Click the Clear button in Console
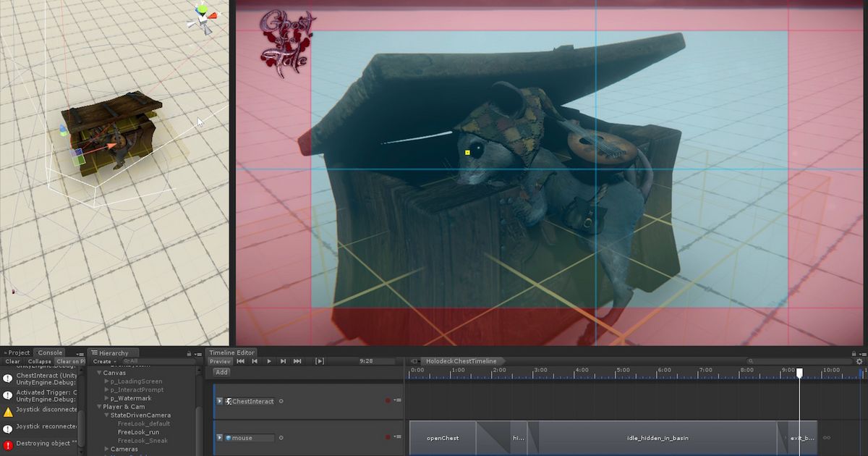The width and height of the screenshot is (868, 456). [12, 361]
